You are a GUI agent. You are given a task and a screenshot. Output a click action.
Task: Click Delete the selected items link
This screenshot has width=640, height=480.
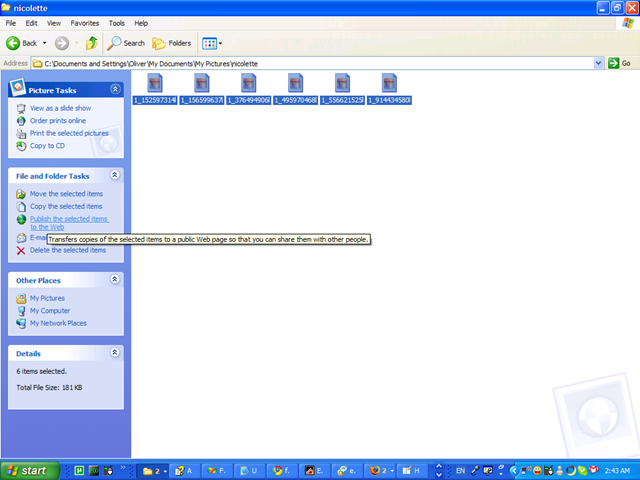point(68,250)
